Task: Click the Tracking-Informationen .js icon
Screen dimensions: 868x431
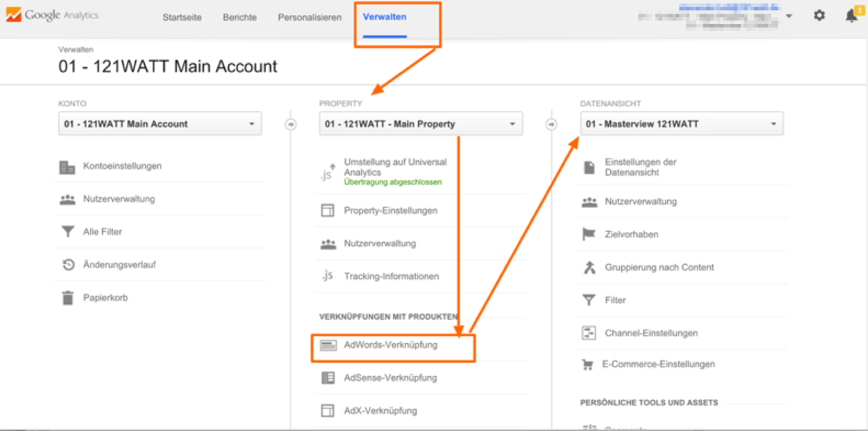Action: [328, 276]
